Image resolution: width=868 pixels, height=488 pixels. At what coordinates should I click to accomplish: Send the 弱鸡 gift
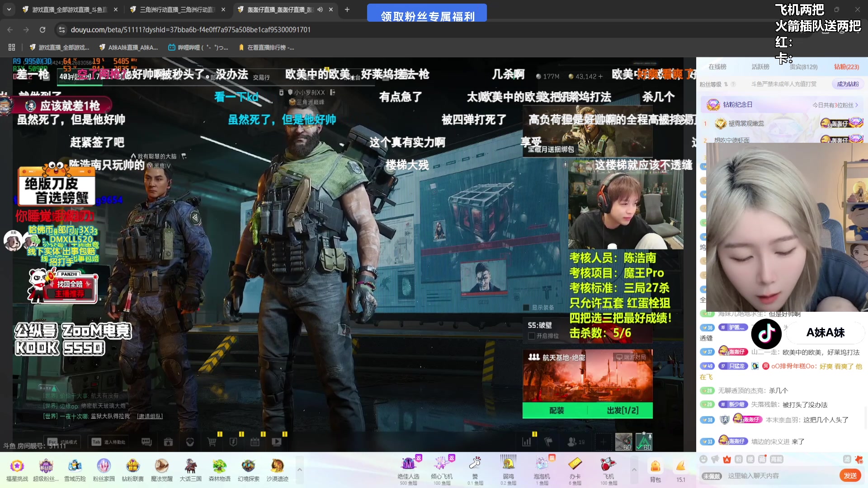tap(508, 470)
